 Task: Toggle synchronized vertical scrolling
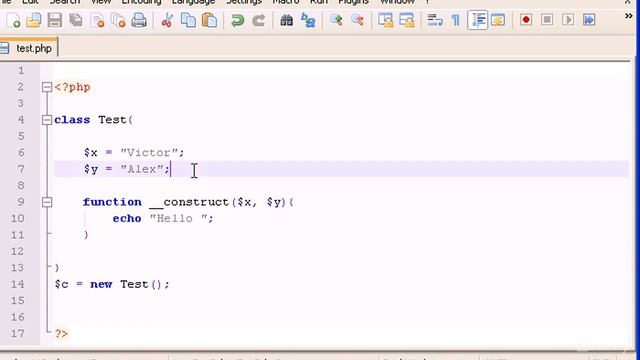coord(385,20)
